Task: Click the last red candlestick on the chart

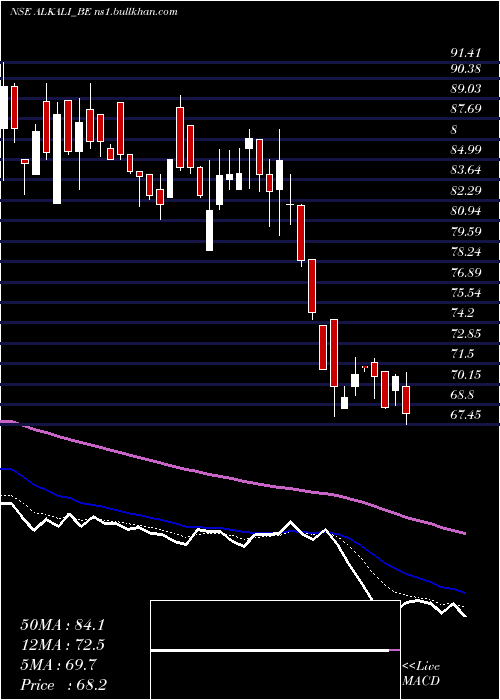Action: [406, 400]
